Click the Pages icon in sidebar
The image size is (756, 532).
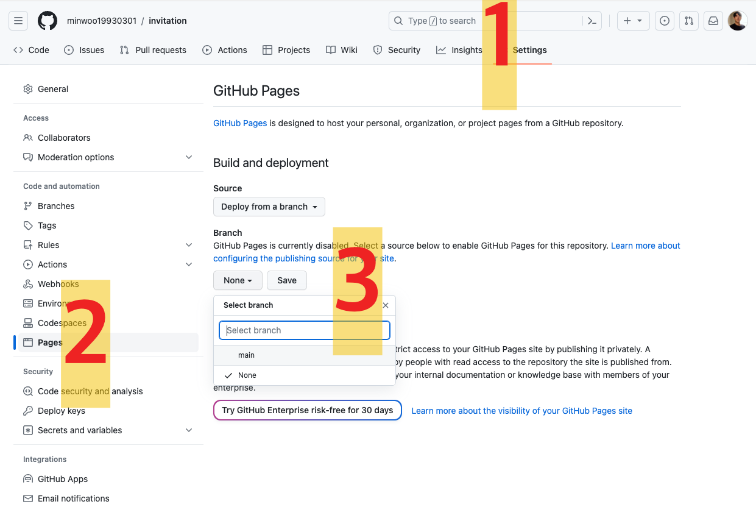28,342
